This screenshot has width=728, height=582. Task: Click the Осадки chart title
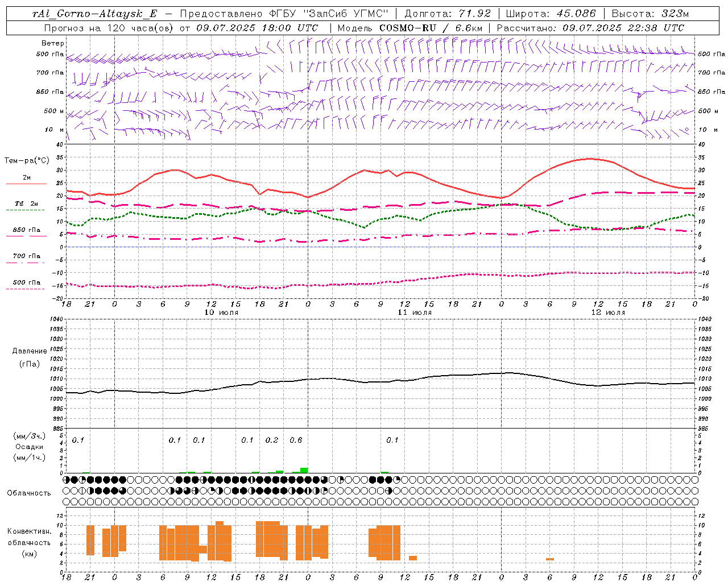coord(30,447)
